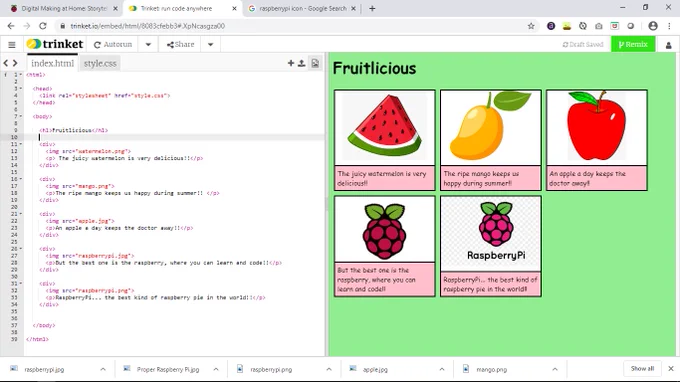Click the mango image in the preview
This screenshot has height=382, width=680.
pos(490,127)
